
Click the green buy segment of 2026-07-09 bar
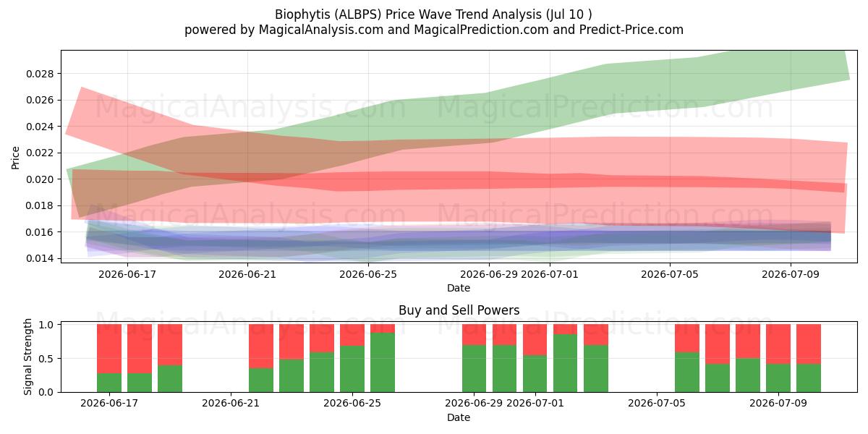pyautogui.click(x=778, y=378)
